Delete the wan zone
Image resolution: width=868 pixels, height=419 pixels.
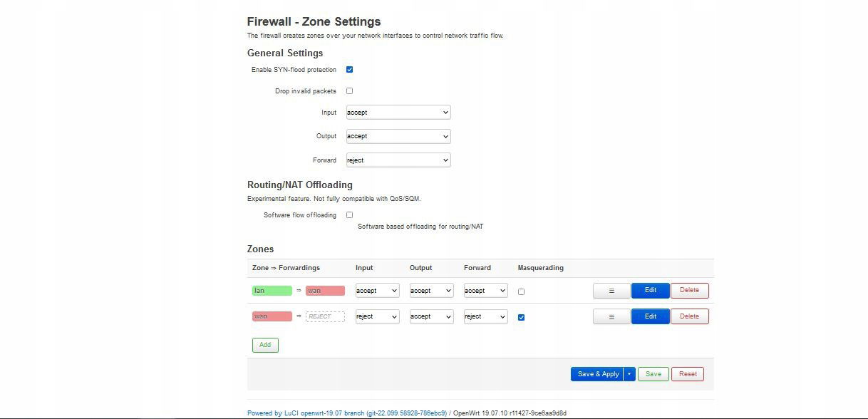pos(690,316)
